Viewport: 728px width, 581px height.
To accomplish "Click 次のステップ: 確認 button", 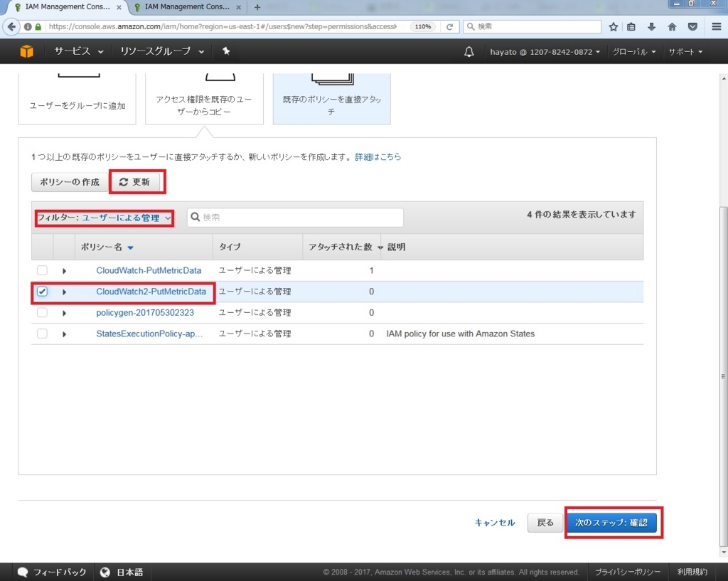I will (611, 523).
